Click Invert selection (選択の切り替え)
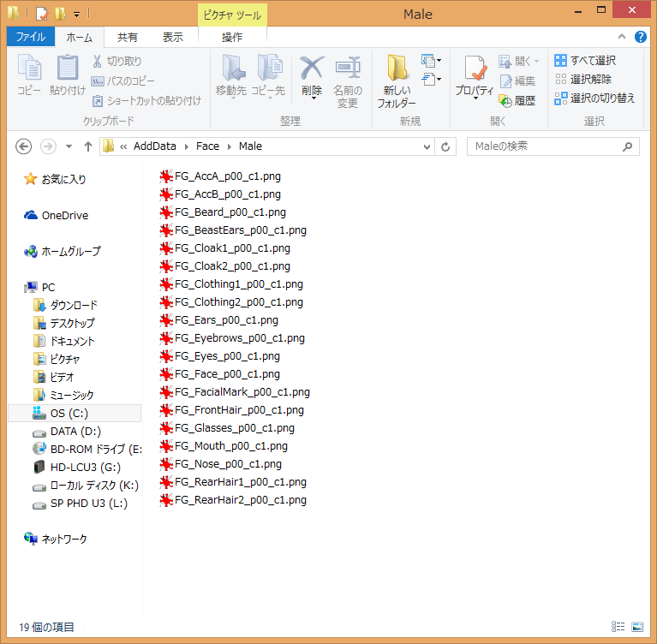Viewport: 657px width, 644px height. (594, 98)
